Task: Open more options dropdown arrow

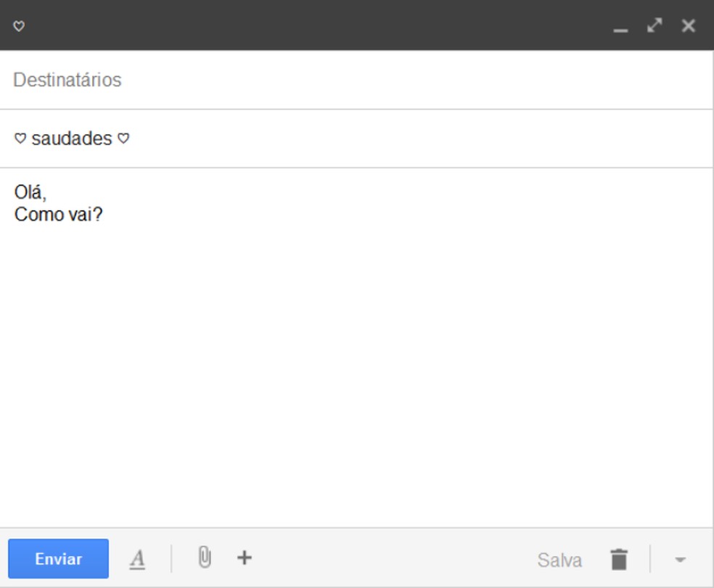Action: pos(680,560)
